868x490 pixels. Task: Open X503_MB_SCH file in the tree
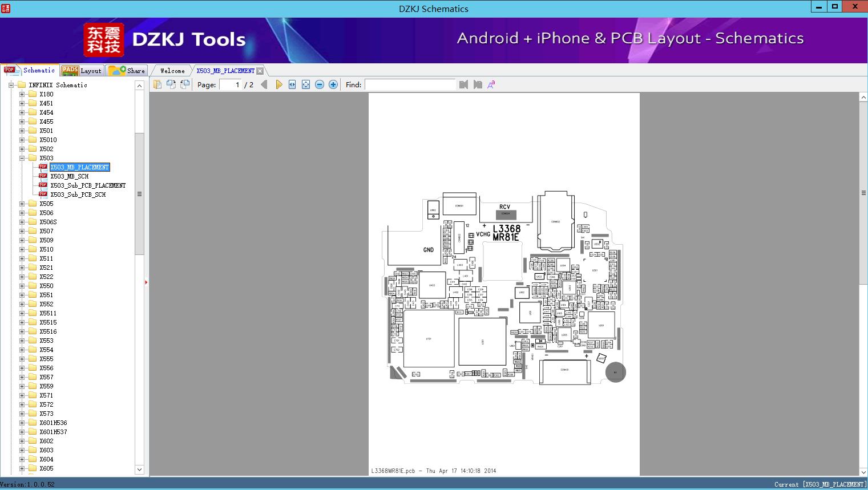point(69,176)
